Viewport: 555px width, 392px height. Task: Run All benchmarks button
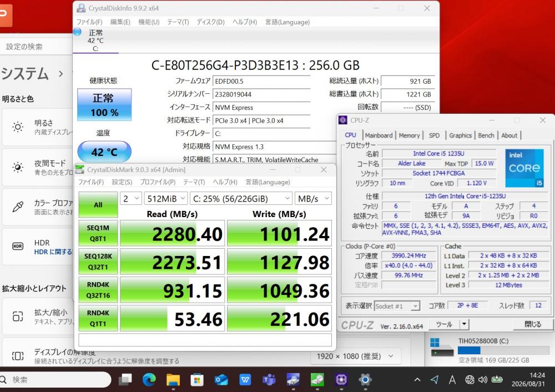(98, 205)
